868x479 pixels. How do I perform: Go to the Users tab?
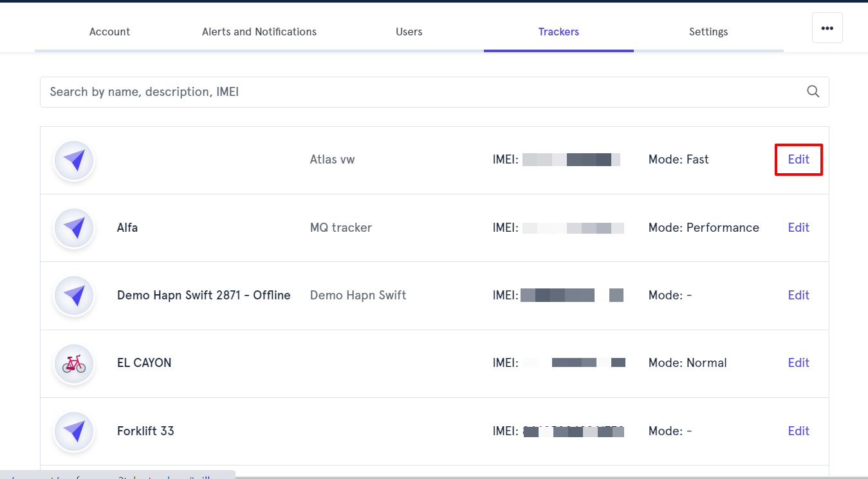pyautogui.click(x=409, y=32)
